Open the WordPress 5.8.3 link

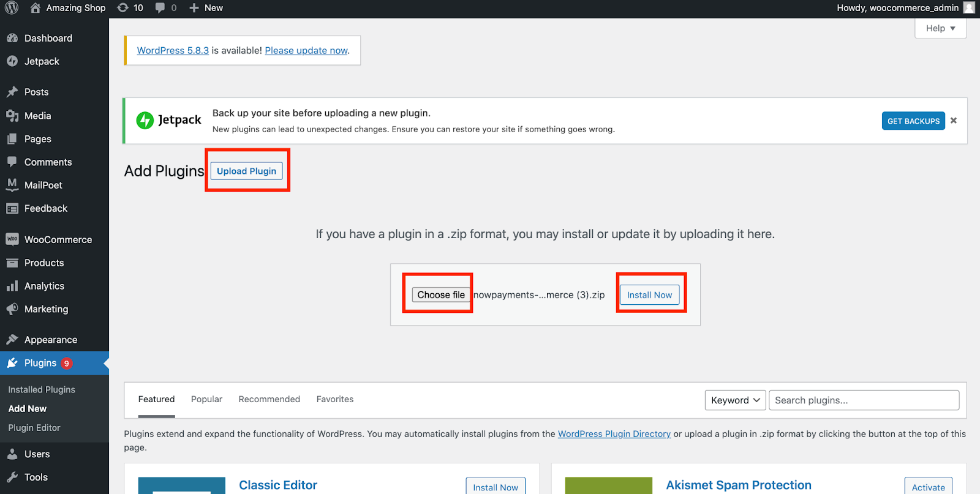click(173, 50)
